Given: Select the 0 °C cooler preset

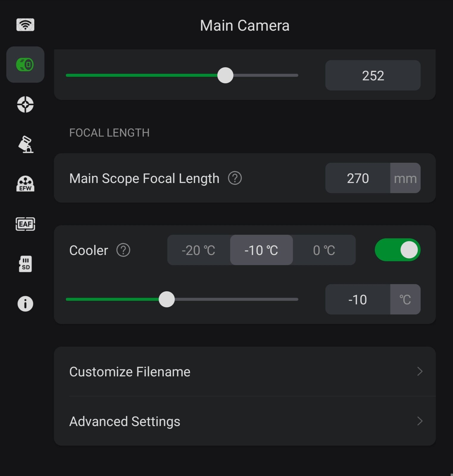Looking at the screenshot, I should 324,250.
